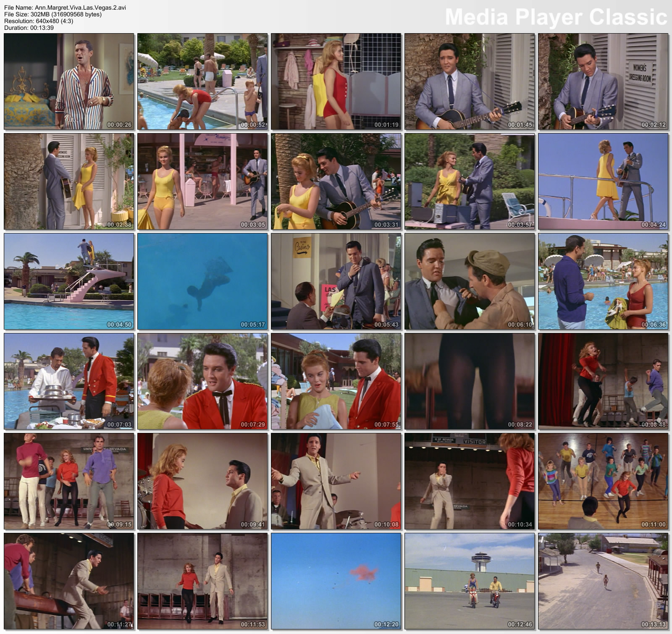Open the thumbnail stamped 00:07:29
The image size is (672, 634).
202,381
